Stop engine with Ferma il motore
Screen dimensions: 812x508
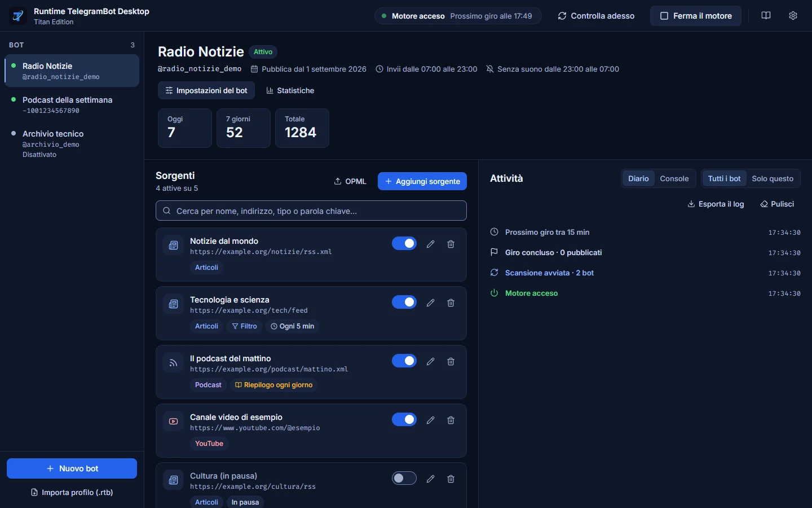(696, 16)
